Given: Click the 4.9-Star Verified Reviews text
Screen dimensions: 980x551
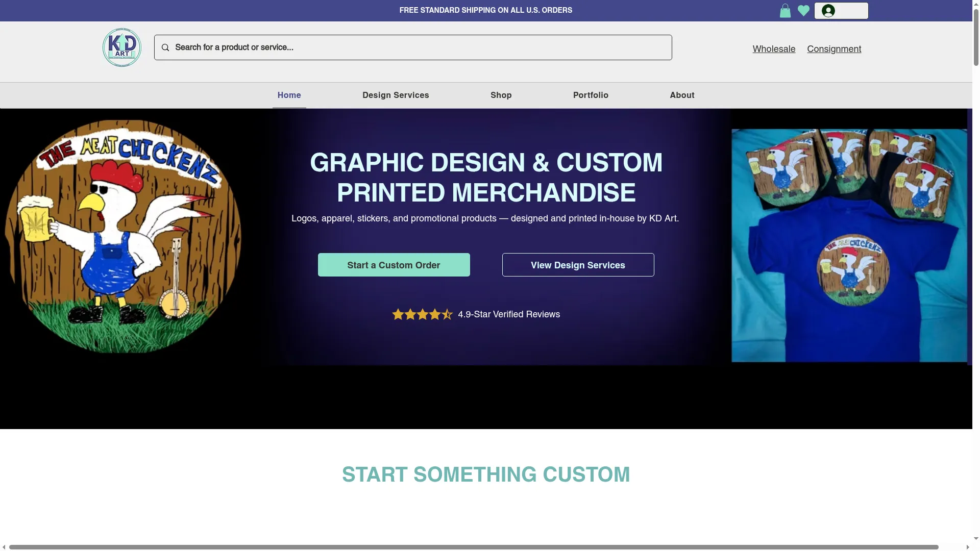Looking at the screenshot, I should pyautogui.click(x=509, y=314).
